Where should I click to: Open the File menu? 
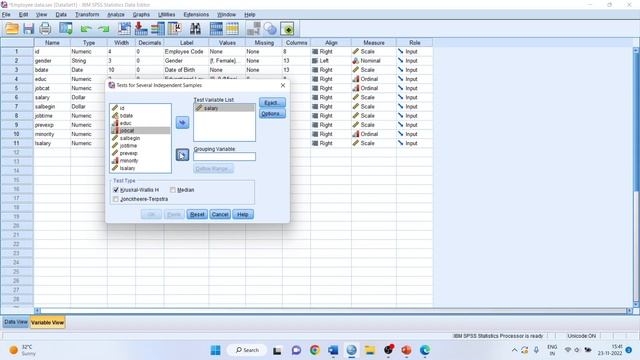coord(6,14)
